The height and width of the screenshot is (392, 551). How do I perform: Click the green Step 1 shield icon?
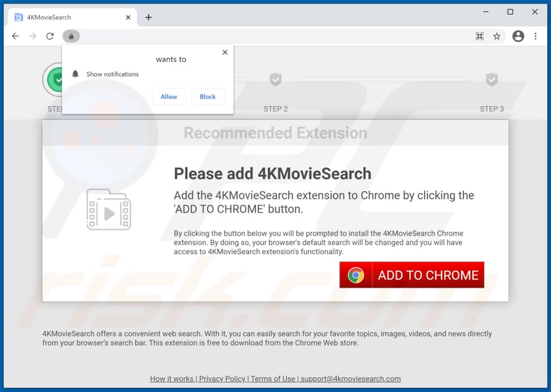pyautogui.click(x=53, y=80)
